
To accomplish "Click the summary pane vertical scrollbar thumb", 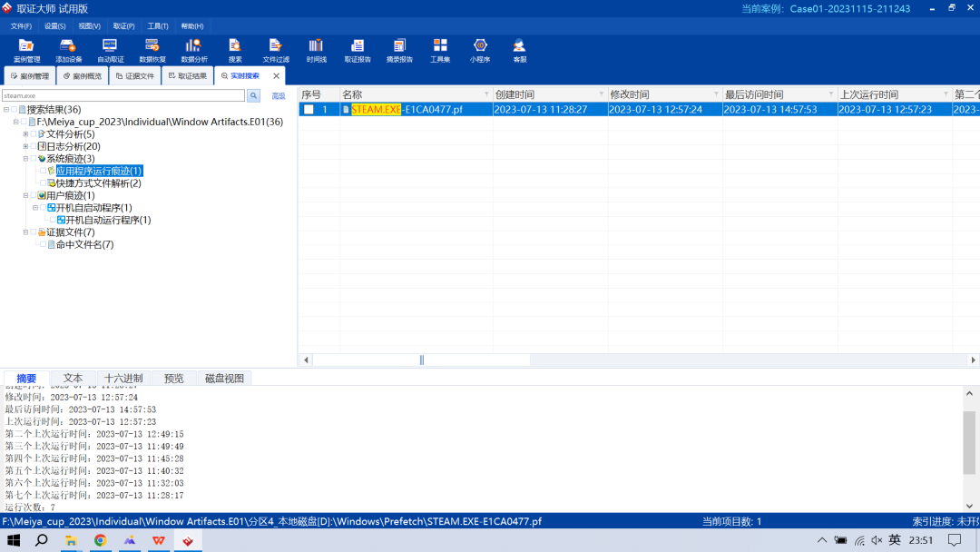I will coord(969,443).
